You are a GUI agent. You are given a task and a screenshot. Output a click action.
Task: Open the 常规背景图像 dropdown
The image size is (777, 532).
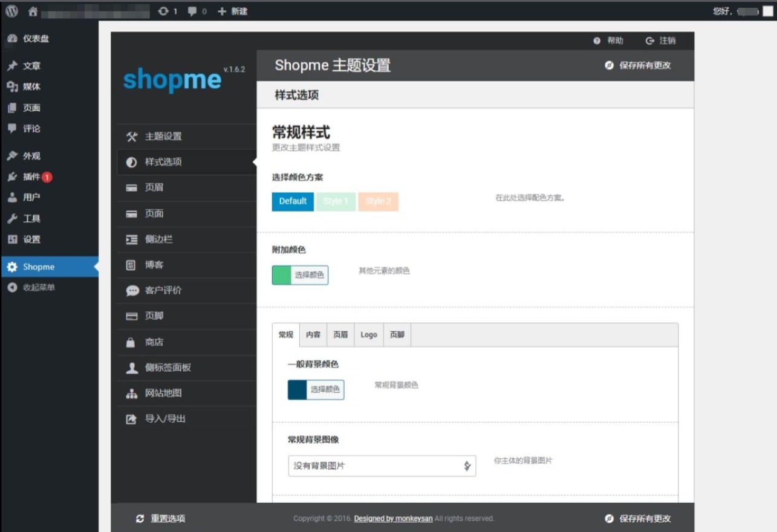(x=382, y=466)
